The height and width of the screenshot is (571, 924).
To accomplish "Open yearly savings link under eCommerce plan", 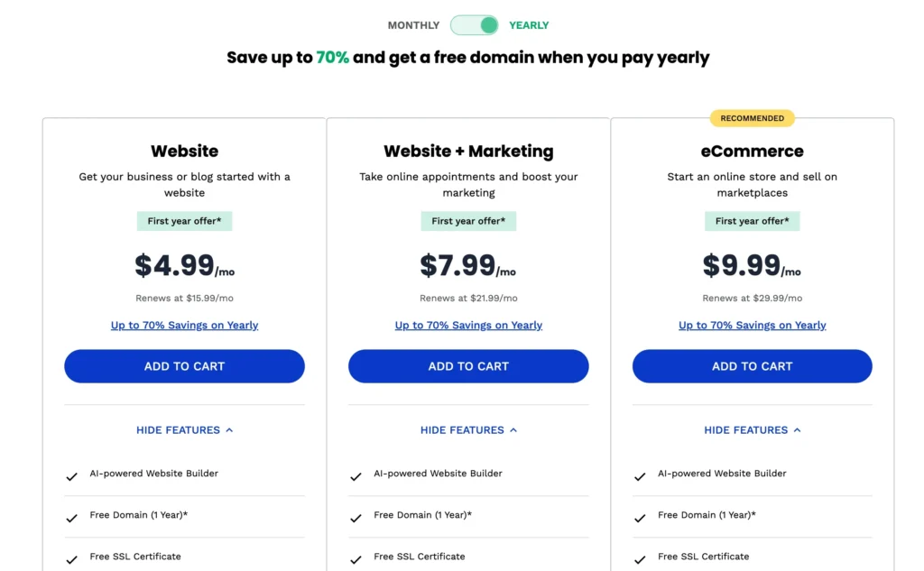I will point(752,325).
